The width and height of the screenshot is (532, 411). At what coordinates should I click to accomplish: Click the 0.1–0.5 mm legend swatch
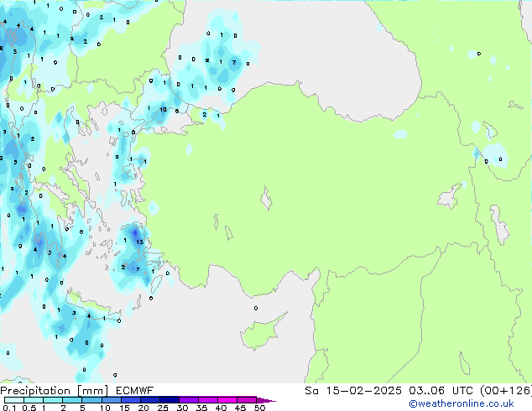(x=14, y=400)
